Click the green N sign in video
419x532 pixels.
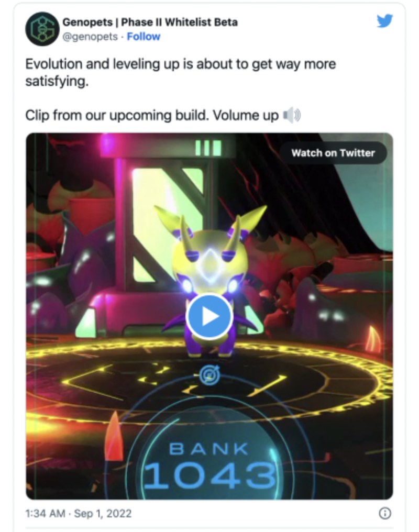[167, 225]
